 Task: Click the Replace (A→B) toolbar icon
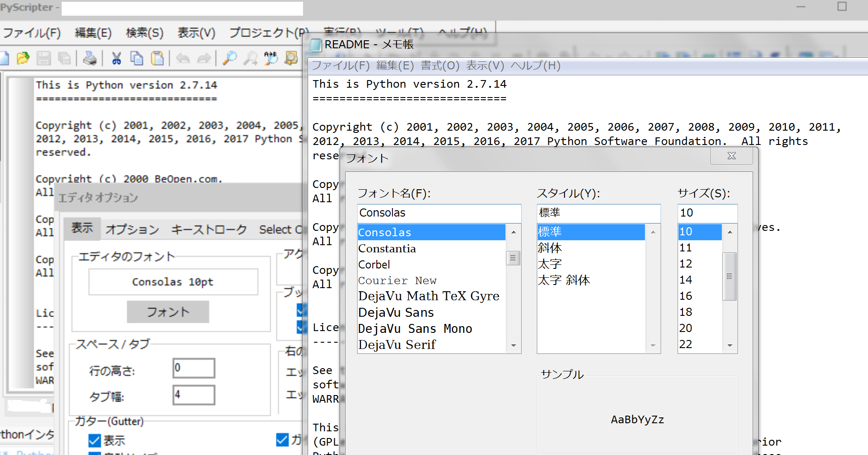coord(270,58)
